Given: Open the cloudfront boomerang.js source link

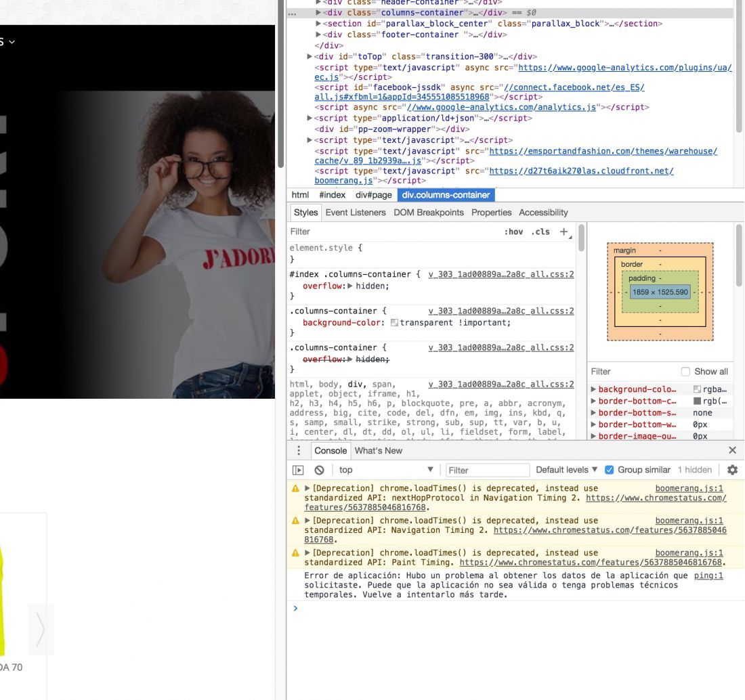Looking at the screenshot, I should (x=581, y=171).
